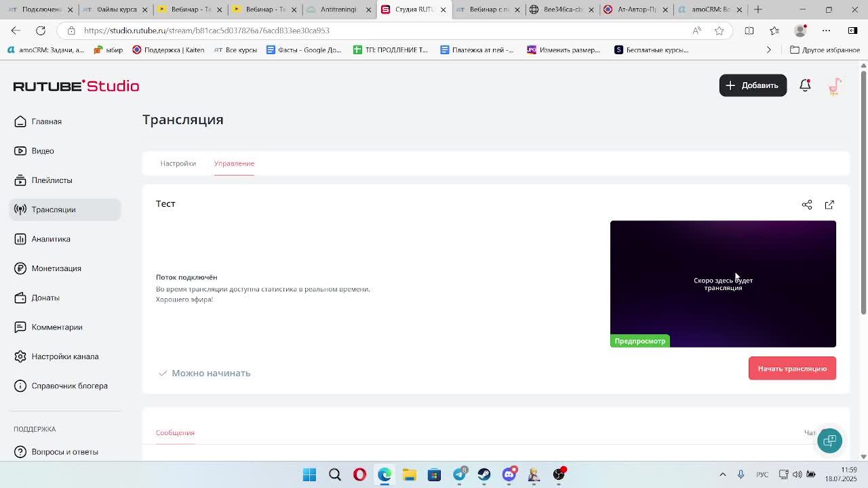Open the browser profile menu
868x488 pixels.
(801, 30)
